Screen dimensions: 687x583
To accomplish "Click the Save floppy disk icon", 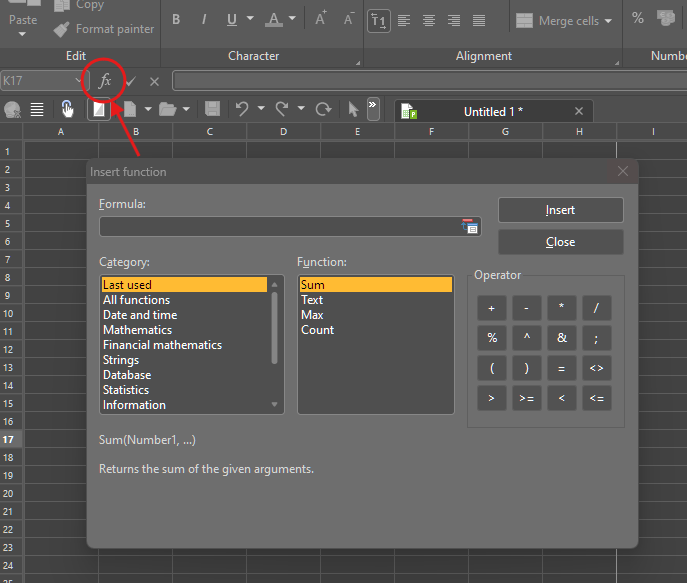I will [212, 109].
